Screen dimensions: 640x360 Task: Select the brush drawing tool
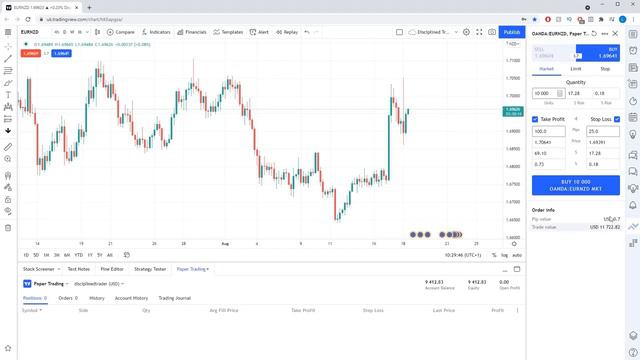pyautogui.click(x=8, y=83)
